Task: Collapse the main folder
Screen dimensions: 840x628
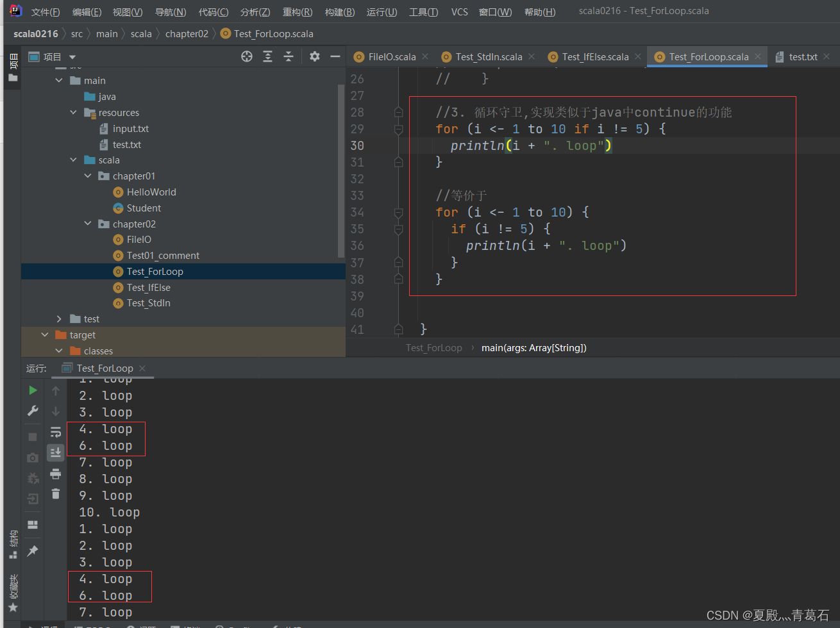Action: point(59,81)
